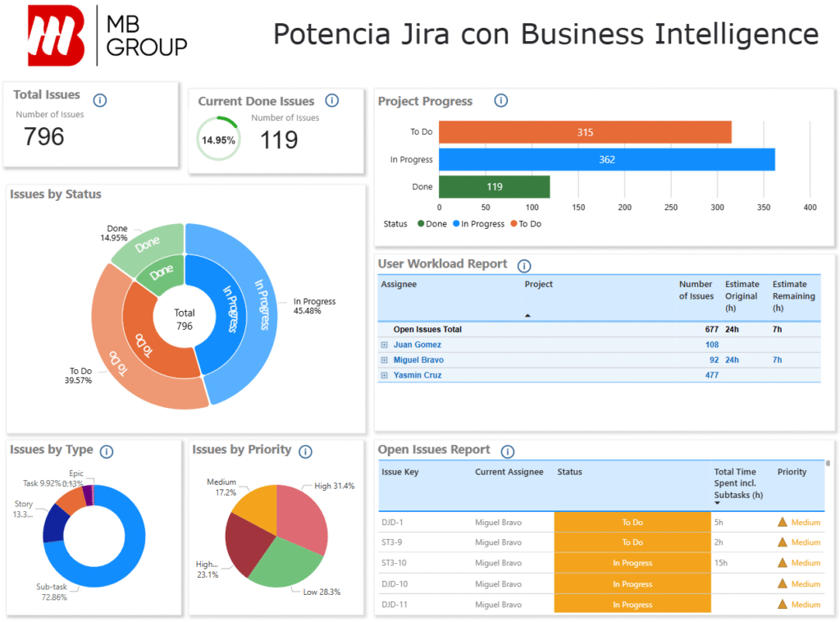Screen dimensions: 840x622
Task: Select the In Progress bar in Project Progress
Action: (x=607, y=159)
